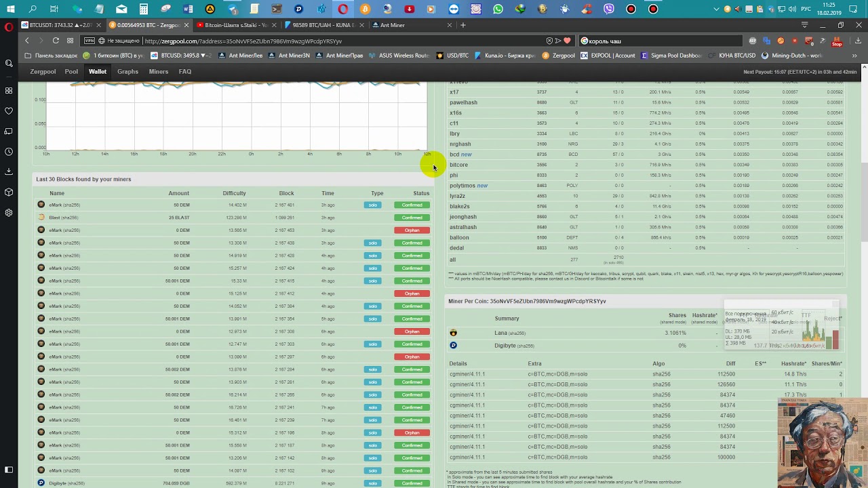
Task: Open sidebar downloads arrow icon
Action: pyautogui.click(x=9, y=171)
